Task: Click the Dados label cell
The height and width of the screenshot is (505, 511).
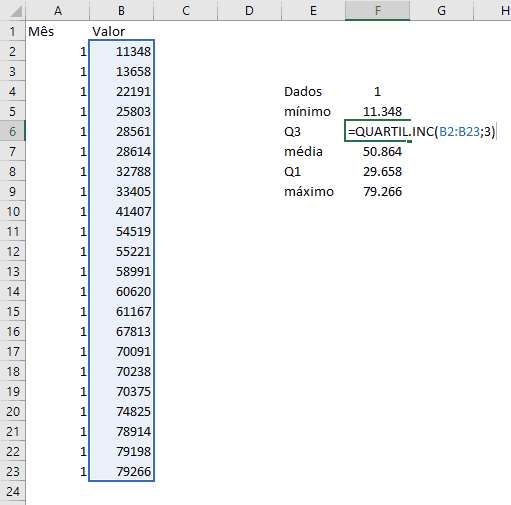Action: 313,91
